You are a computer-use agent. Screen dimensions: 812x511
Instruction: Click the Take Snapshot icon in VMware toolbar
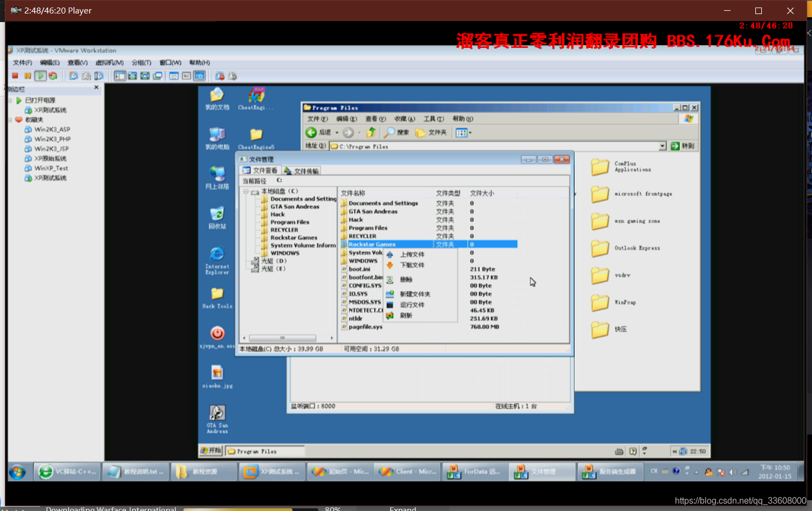tap(73, 76)
